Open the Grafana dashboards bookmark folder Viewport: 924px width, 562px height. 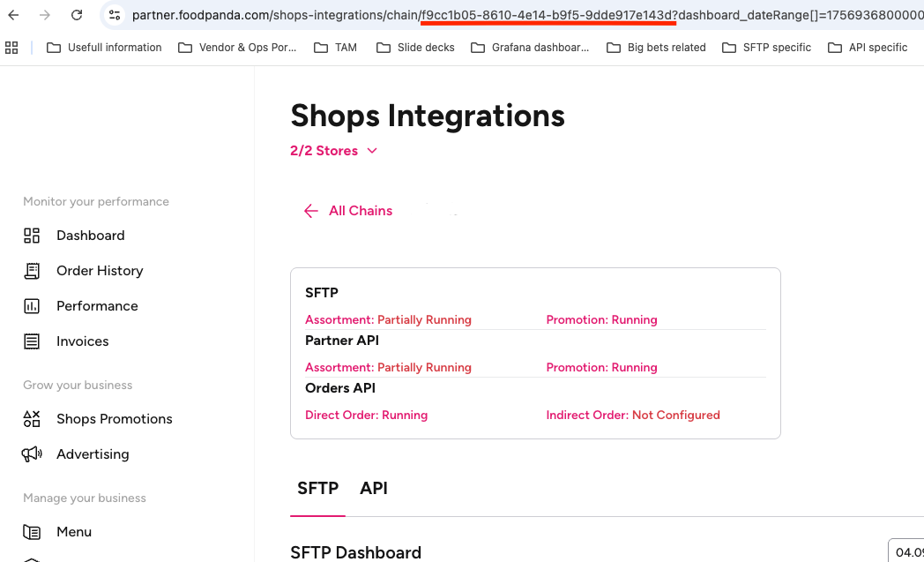coord(530,48)
